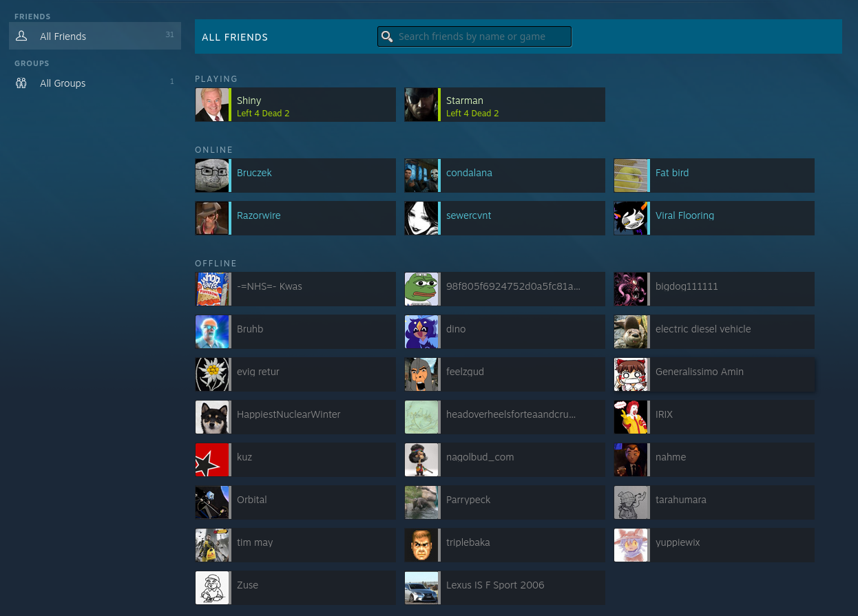Open nagolbud_com's friend entry
Viewport: 858px width, 616px height.
coord(505,460)
